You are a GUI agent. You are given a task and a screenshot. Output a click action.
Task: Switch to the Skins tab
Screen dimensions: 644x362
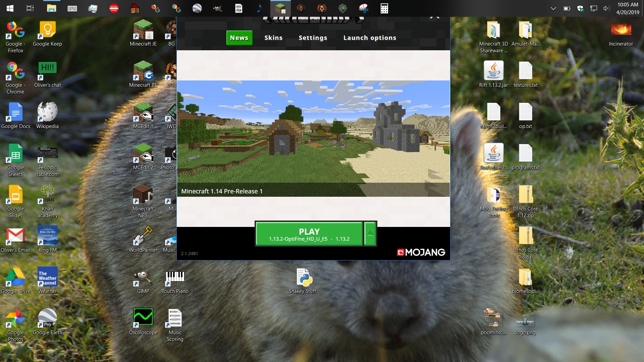(x=273, y=38)
